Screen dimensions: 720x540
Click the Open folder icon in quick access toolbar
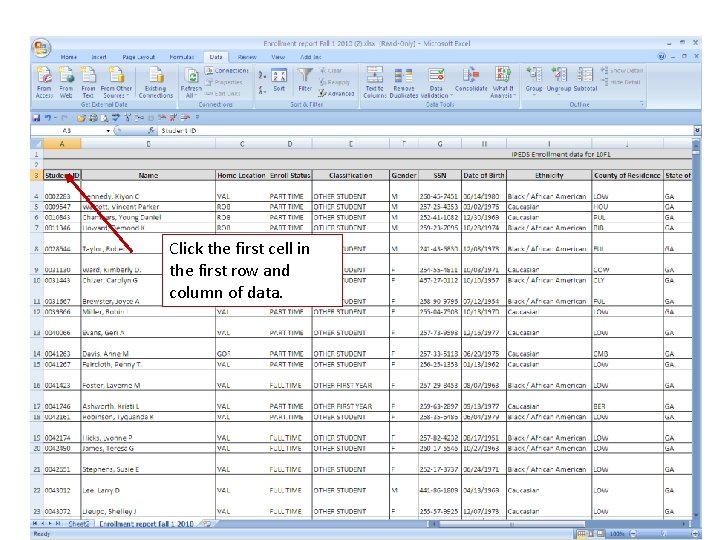point(81,118)
